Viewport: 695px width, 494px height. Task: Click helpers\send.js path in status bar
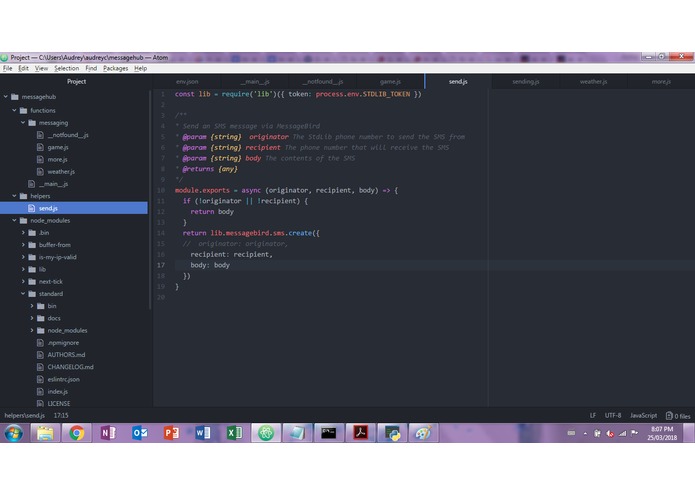(24, 416)
